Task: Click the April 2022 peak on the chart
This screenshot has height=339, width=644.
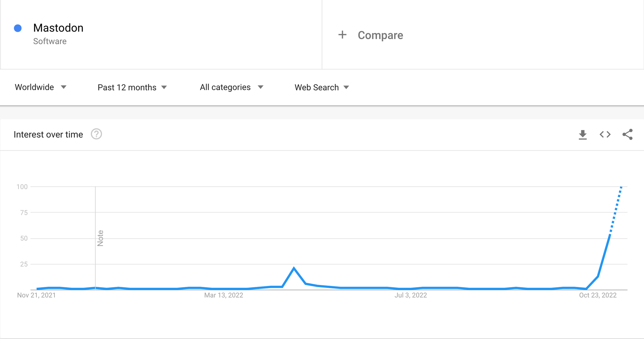Action: click(294, 268)
